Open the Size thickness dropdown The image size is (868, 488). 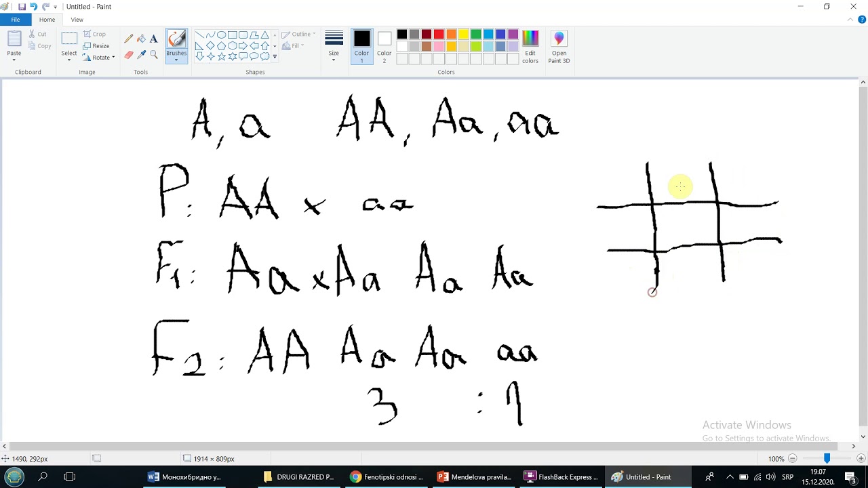(x=334, y=47)
